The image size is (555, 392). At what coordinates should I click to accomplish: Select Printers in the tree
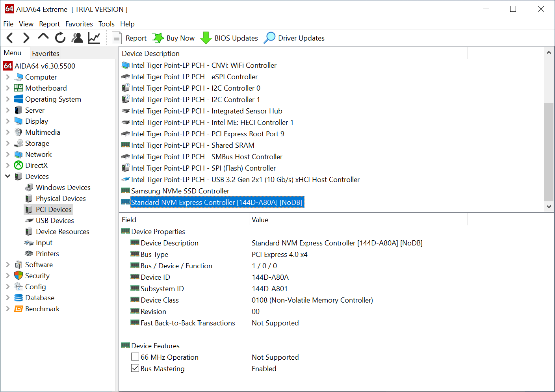pyautogui.click(x=47, y=254)
